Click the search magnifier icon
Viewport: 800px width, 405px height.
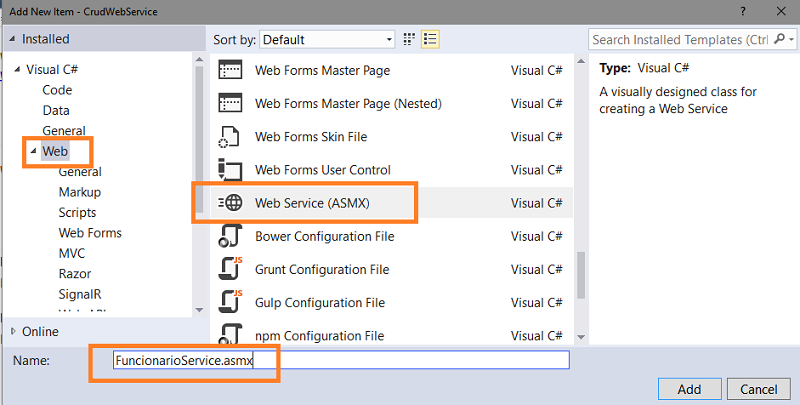point(779,39)
